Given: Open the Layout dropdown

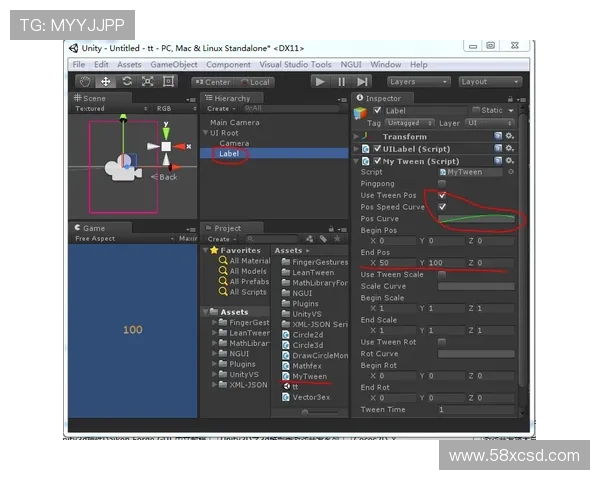Looking at the screenshot, I should [490, 82].
